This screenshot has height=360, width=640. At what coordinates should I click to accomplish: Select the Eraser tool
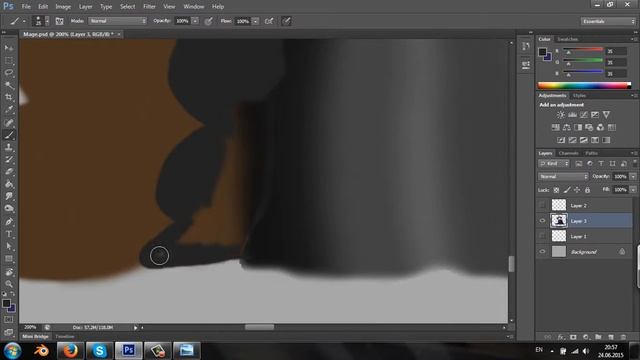point(9,171)
